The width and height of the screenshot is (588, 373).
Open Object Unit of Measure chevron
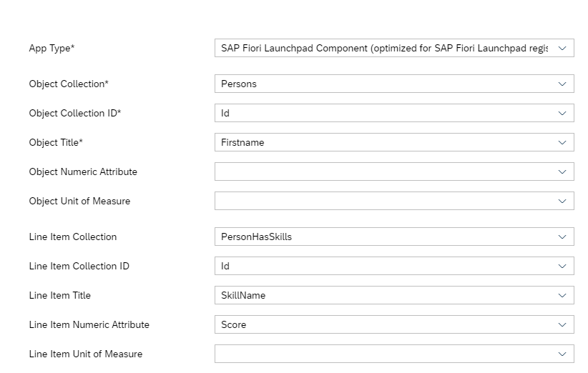(562, 201)
